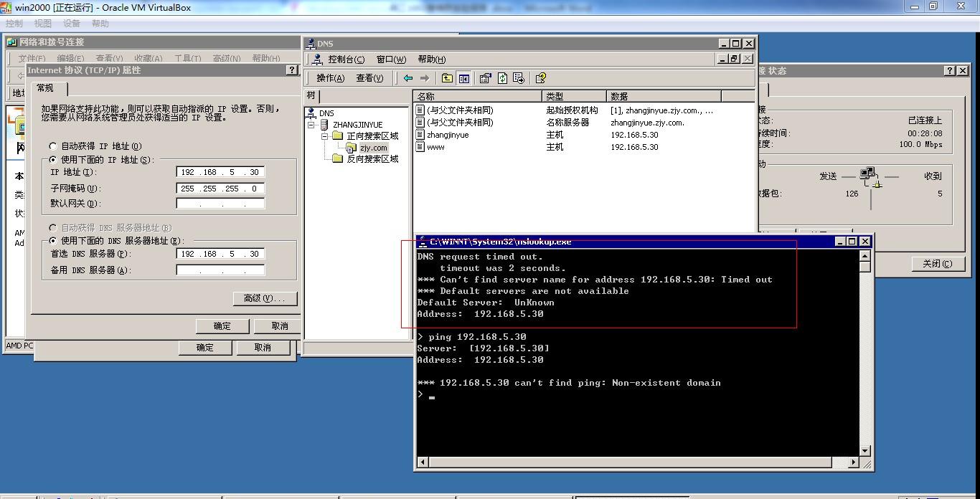Select the ZHANGJINYUE server icon
This screenshot has height=499, width=980.
(325, 125)
